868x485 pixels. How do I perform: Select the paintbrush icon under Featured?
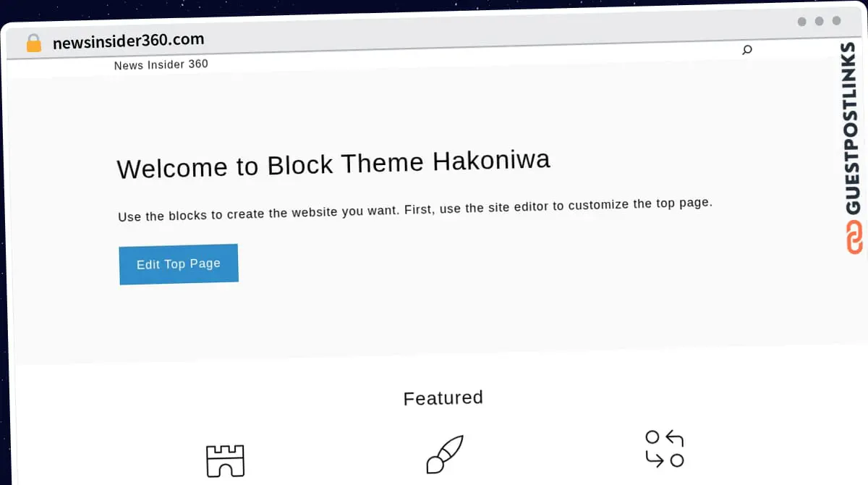[x=444, y=454]
